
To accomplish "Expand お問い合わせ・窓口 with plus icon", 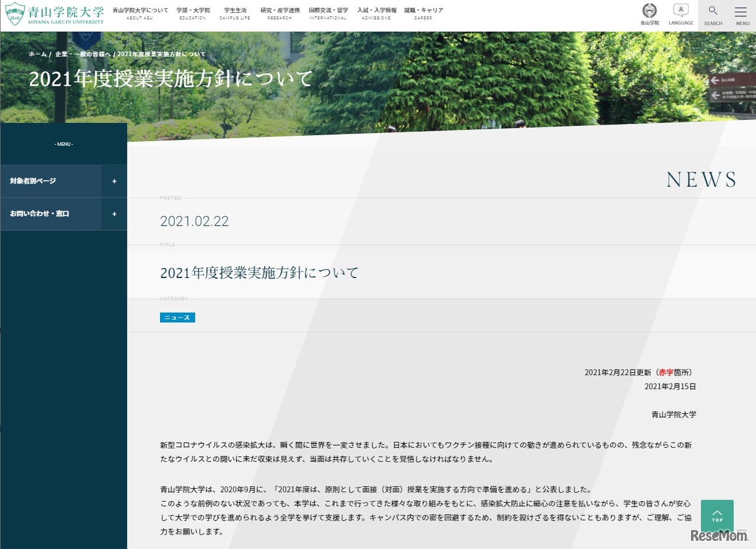I will pos(114,214).
